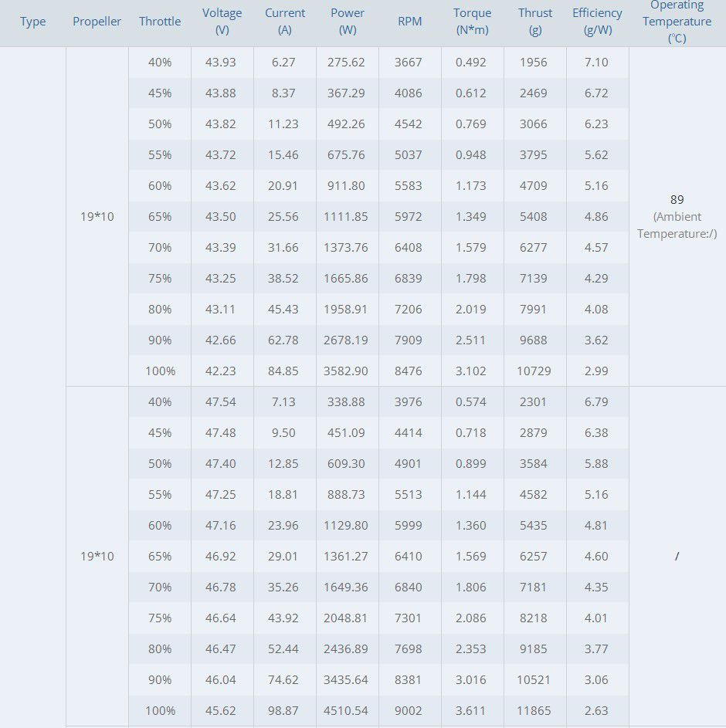The width and height of the screenshot is (726, 728).
Task: Select the 7.10 efficiency cell
Action: coord(596,63)
